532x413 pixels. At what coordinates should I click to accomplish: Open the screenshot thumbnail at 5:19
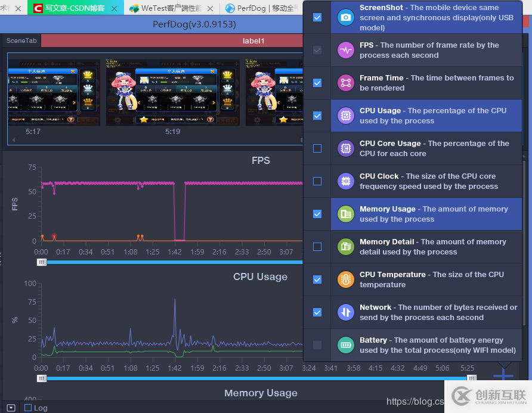point(173,92)
